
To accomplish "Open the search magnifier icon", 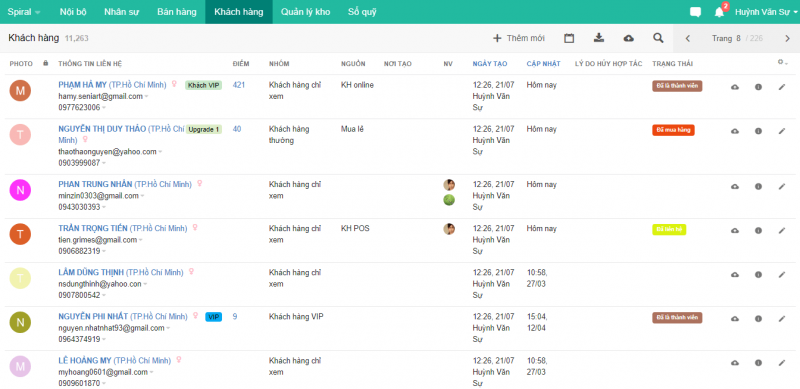I will (659, 38).
